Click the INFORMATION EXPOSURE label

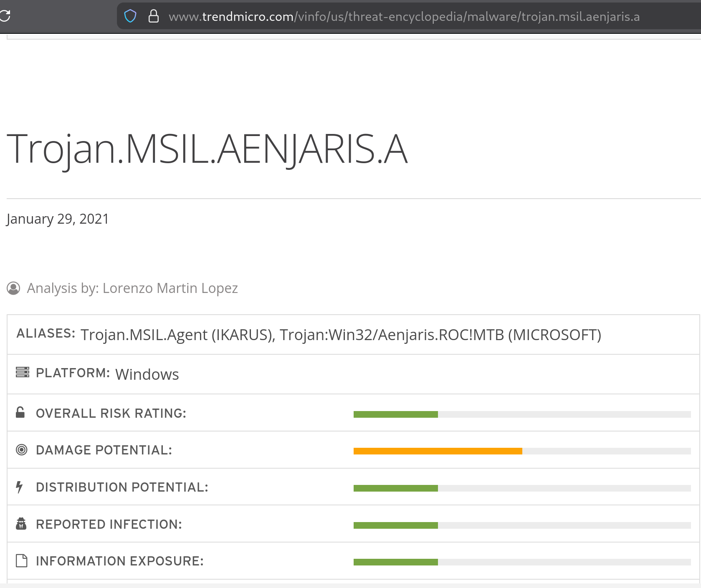tap(120, 561)
